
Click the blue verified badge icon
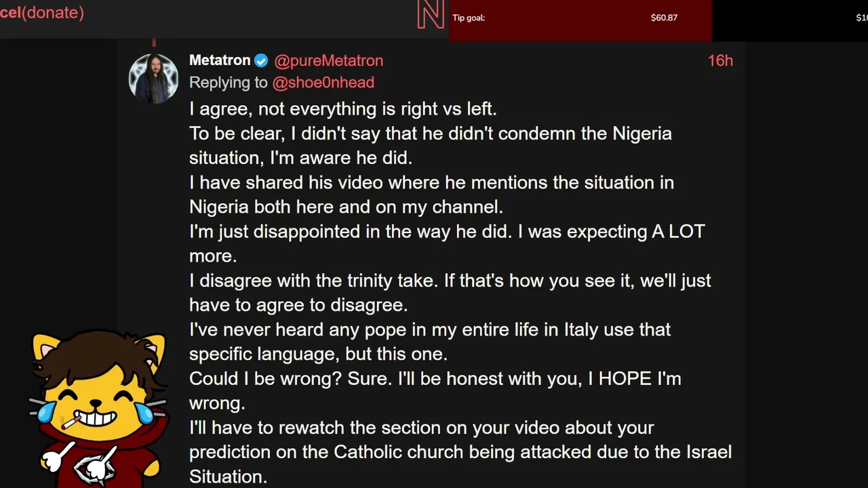pyautogui.click(x=261, y=61)
